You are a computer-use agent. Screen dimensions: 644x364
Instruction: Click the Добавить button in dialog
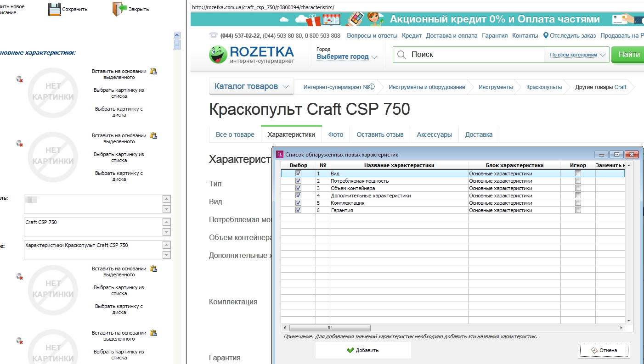point(363,350)
